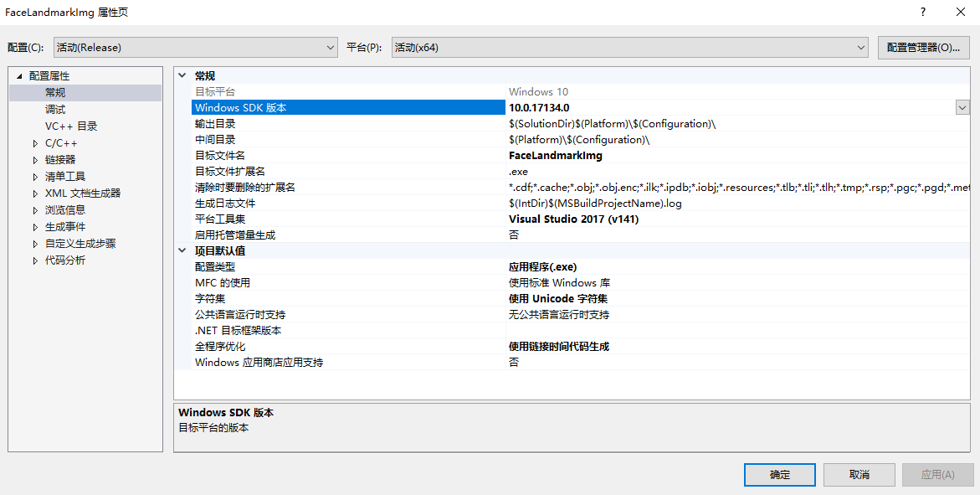Select 调试 in the property tree

pyautogui.click(x=55, y=110)
